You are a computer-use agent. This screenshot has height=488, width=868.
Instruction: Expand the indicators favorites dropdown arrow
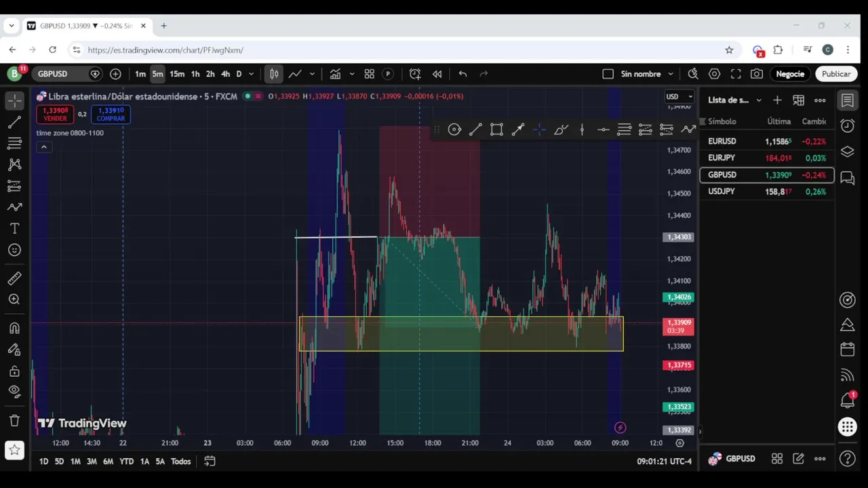pos(351,74)
